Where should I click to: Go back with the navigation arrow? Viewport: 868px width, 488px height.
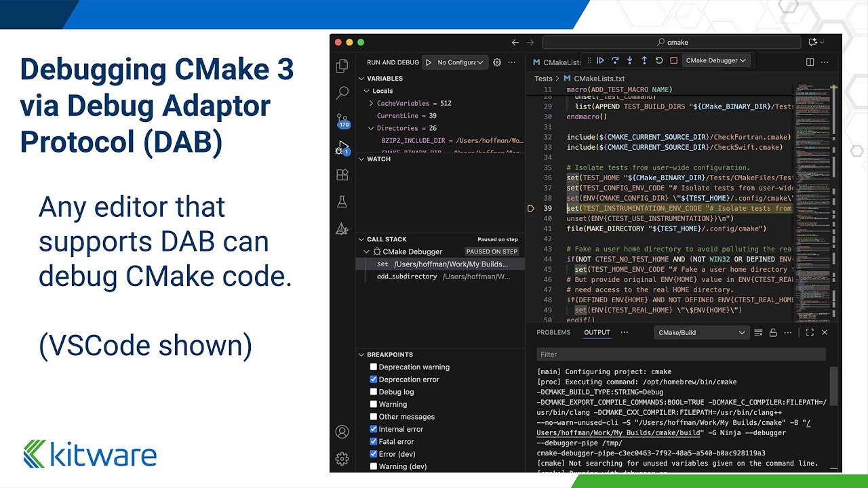tap(515, 42)
